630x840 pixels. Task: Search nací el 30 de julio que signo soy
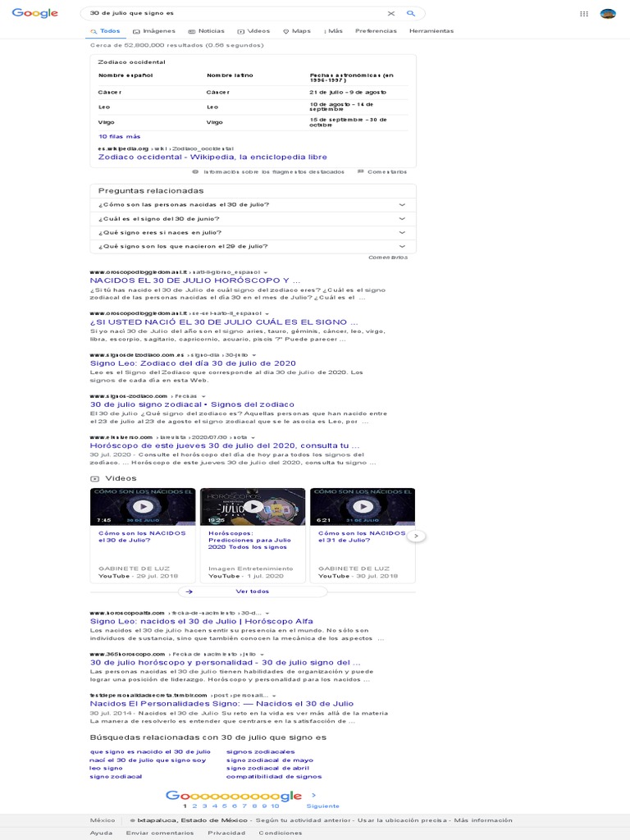[x=148, y=760]
